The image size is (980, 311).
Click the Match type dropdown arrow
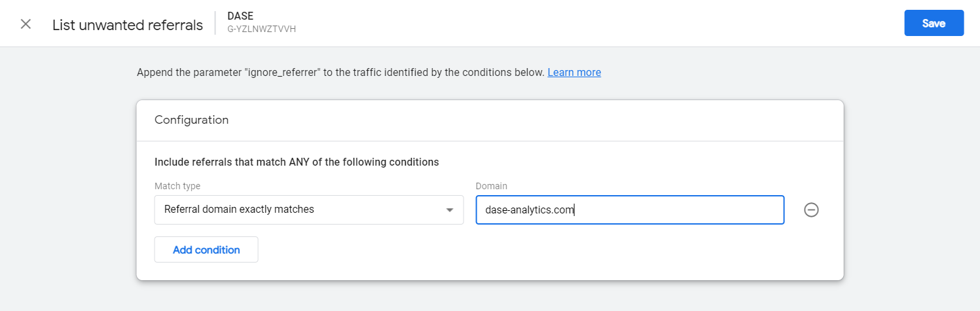(450, 210)
